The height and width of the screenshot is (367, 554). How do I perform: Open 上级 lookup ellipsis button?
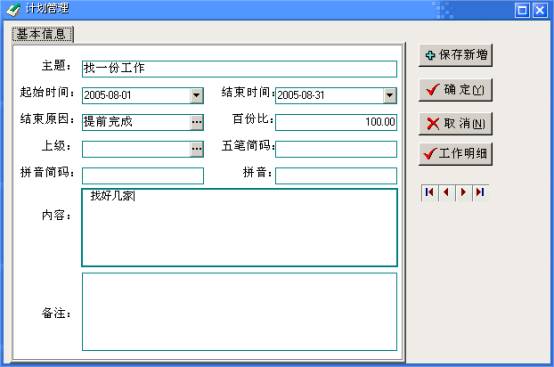[x=197, y=149]
